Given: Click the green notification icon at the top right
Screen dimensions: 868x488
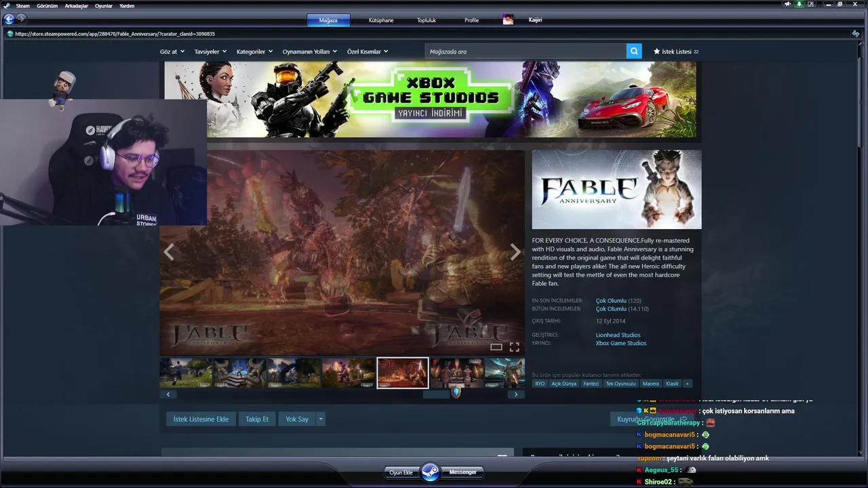Looking at the screenshot, I should point(800,4).
